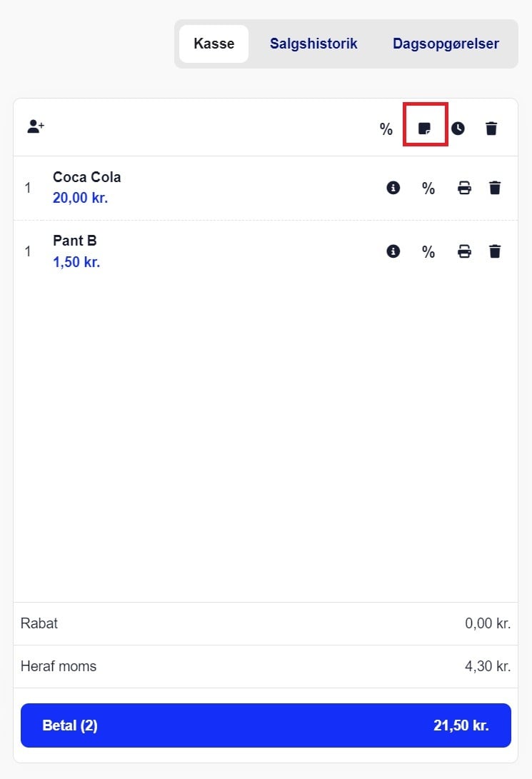Show info for Pant B

(x=393, y=251)
